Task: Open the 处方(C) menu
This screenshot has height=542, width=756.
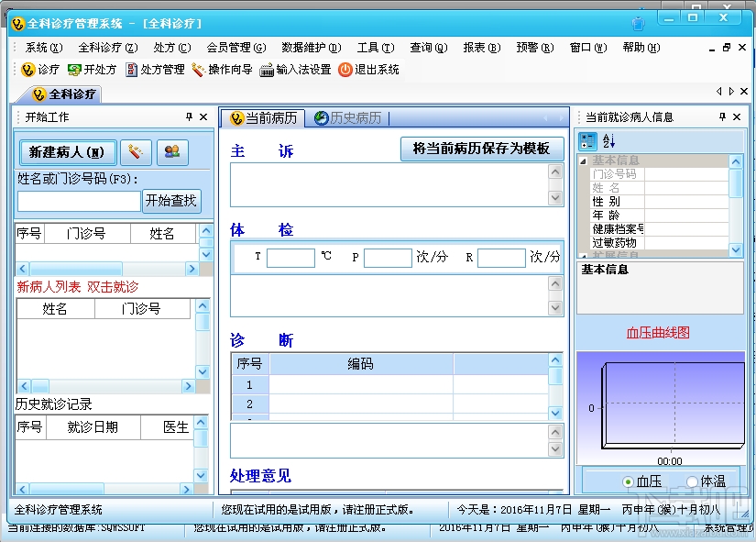Action: click(x=172, y=48)
